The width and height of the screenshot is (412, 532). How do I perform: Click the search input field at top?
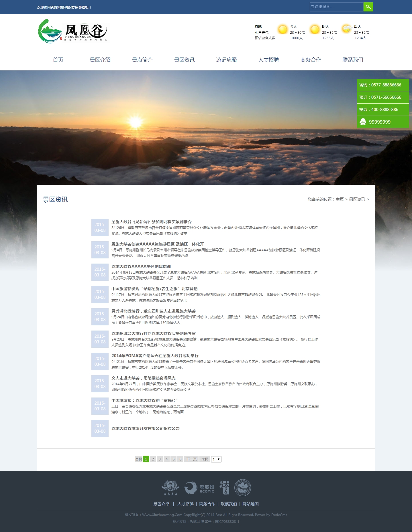tap(336, 7)
